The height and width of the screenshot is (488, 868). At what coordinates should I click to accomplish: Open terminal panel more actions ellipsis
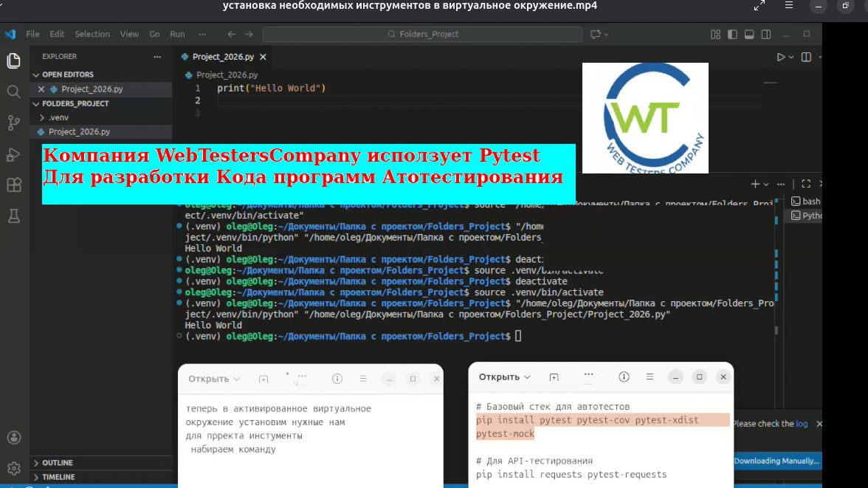coord(781,184)
